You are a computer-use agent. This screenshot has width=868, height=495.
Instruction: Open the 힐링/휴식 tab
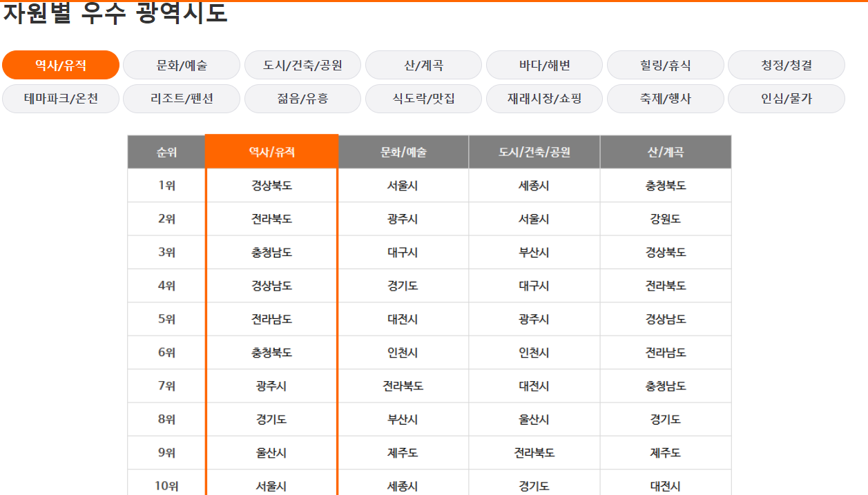666,66
